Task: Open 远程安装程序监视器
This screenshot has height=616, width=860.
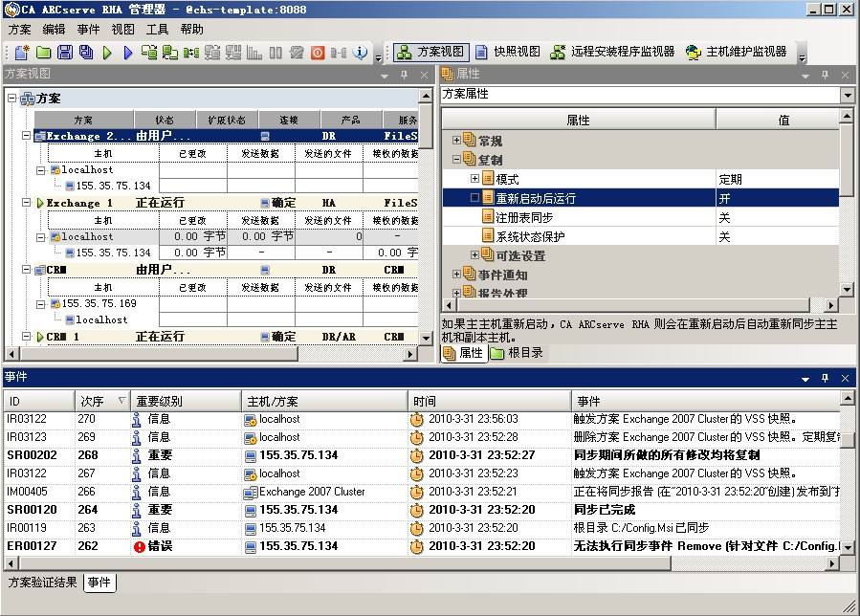Action: point(612,52)
